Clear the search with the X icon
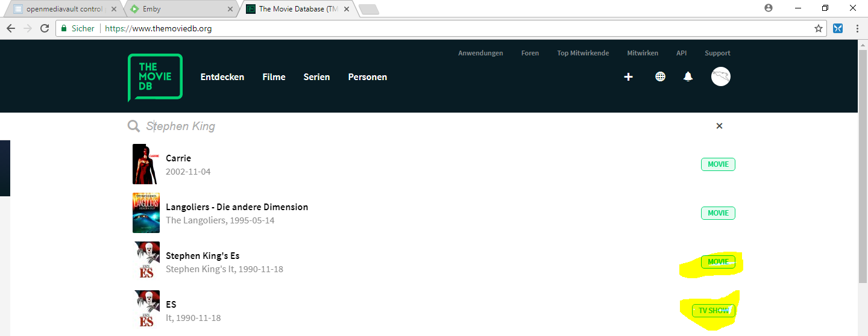The height and width of the screenshot is (336, 868). point(719,126)
